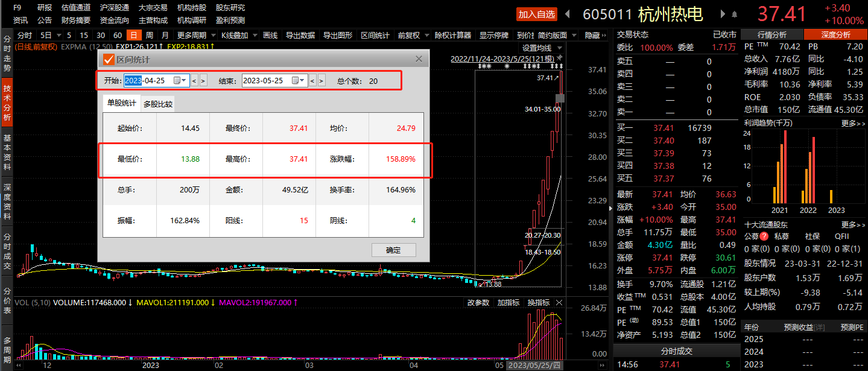This screenshot has width=868, height=371.
Task: Toggle the 显示停牌 option
Action: [495, 36]
